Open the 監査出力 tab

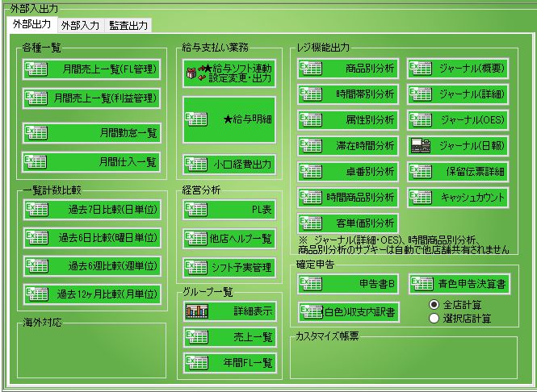[x=128, y=25]
